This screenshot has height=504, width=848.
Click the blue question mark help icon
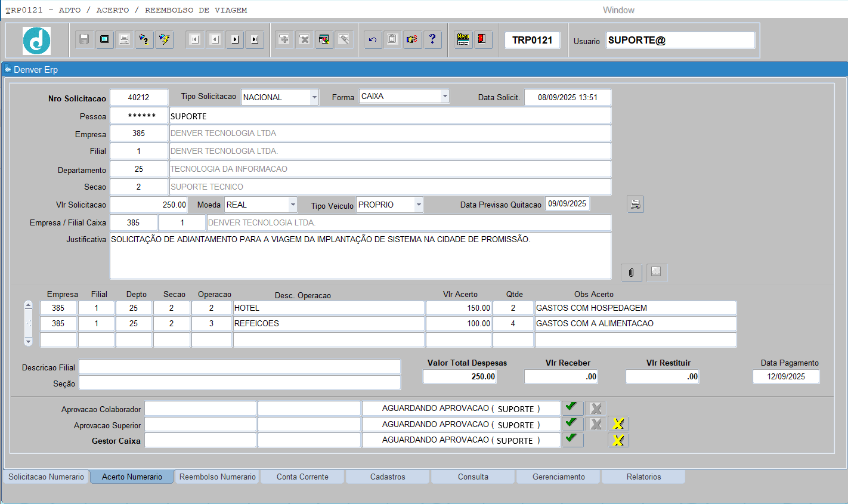click(x=432, y=39)
